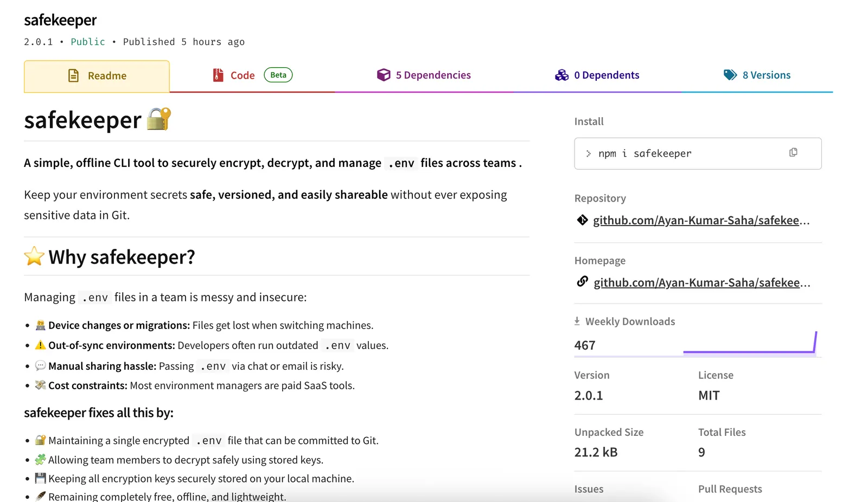View the 0 Dependents tab
Viewport: 868px width, 502px height.
click(597, 75)
